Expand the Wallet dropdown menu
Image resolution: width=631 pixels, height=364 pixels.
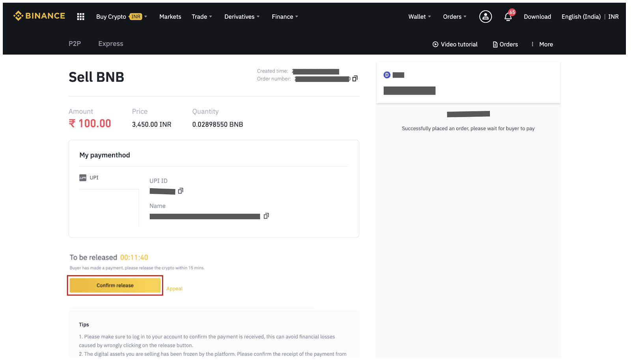420,17
